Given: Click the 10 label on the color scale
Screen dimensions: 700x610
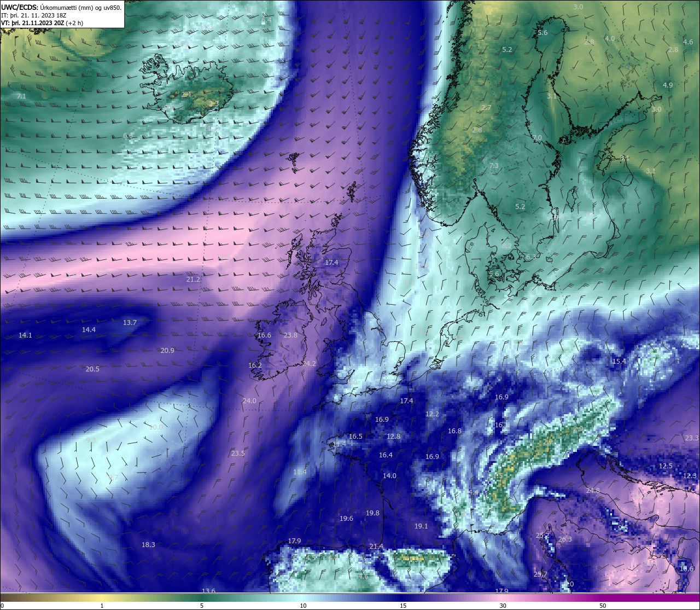Looking at the screenshot, I should click(x=303, y=606).
